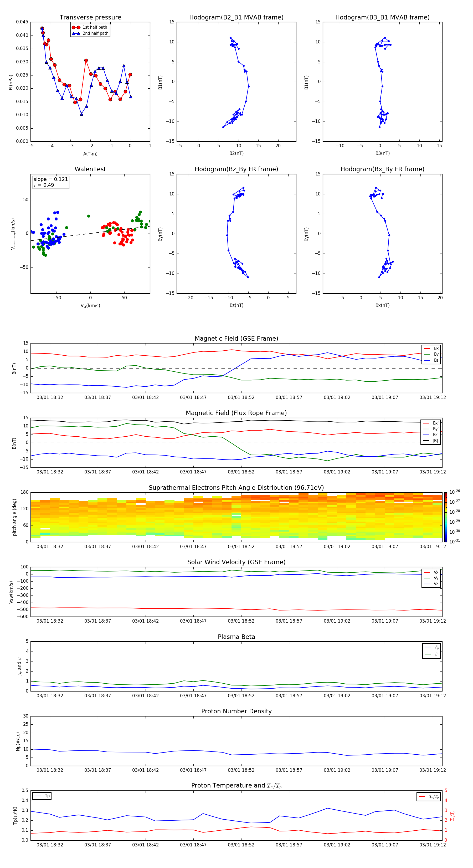Click the 'Proton Number Density' title
Viewport: 473px width, 868px height.
[236, 711]
